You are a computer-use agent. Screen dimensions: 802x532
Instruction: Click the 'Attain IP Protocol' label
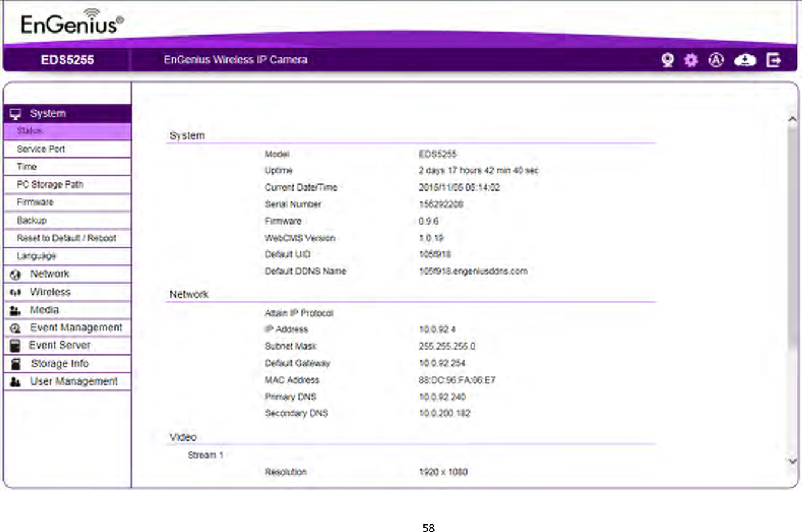coord(299,313)
